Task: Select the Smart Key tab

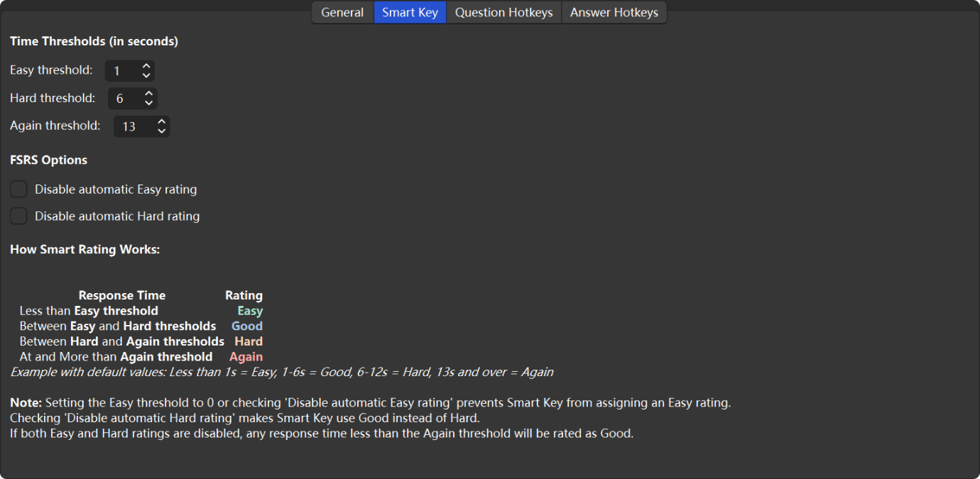Action: [x=410, y=13]
